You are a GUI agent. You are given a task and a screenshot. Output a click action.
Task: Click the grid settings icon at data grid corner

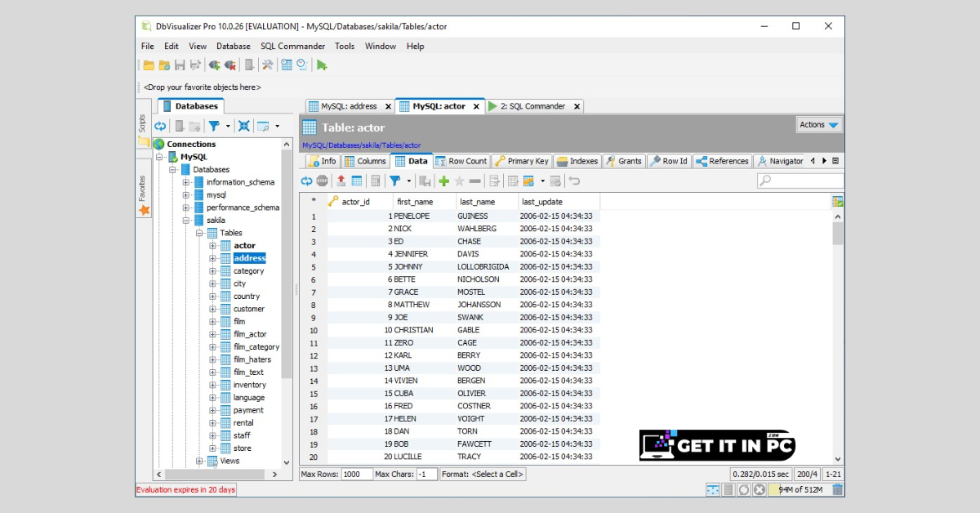[838, 201]
